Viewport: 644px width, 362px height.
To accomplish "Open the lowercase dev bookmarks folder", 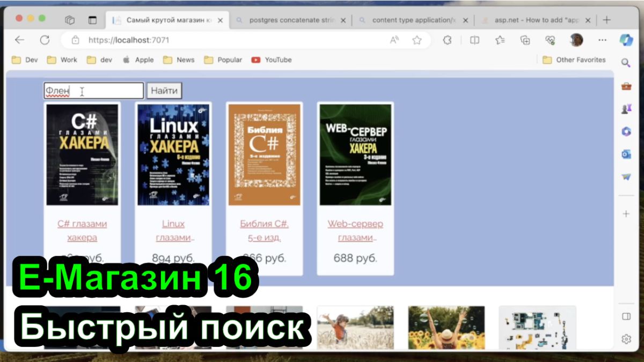I will coord(100,60).
